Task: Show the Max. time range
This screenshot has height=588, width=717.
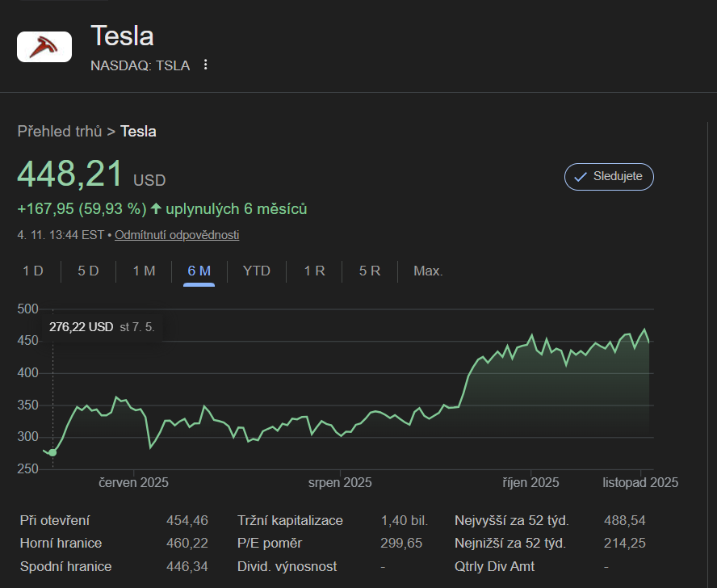Action: pos(428,271)
